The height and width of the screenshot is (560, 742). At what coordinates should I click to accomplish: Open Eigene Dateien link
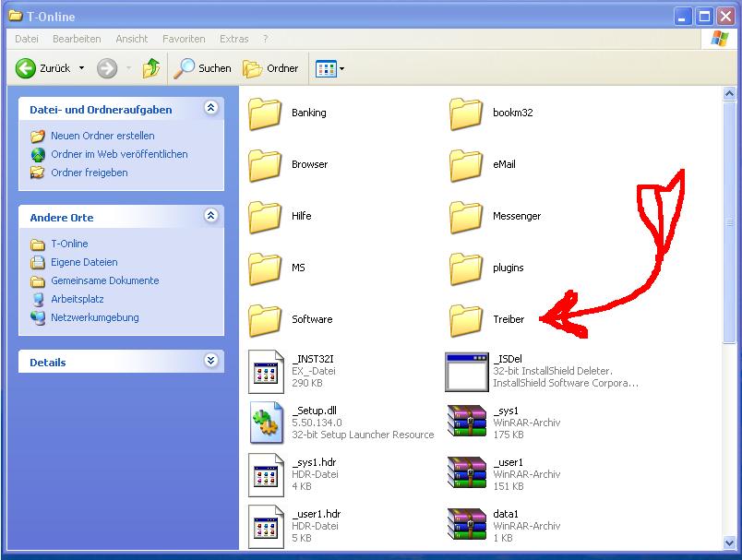[84, 262]
